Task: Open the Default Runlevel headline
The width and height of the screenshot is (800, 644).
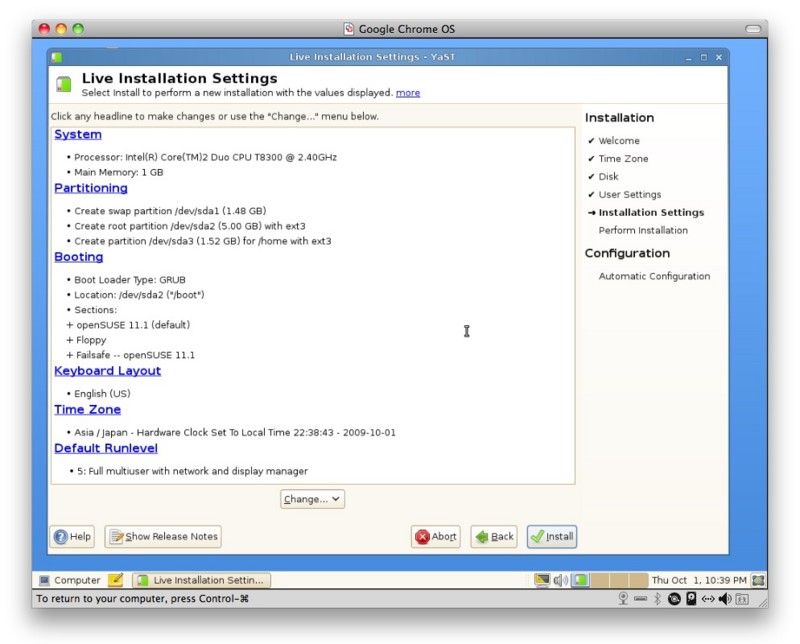Action: tap(106, 449)
